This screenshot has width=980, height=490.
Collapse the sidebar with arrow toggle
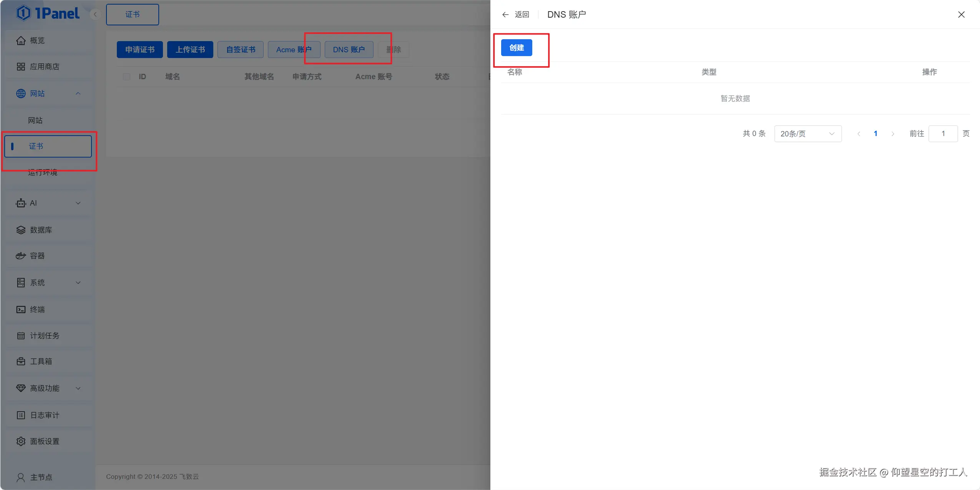[x=95, y=15]
